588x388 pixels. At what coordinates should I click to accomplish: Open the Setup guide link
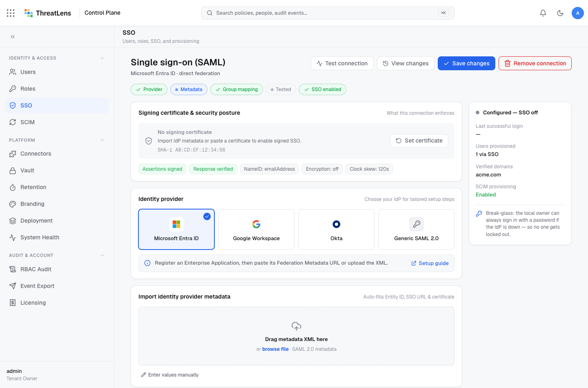pos(430,263)
